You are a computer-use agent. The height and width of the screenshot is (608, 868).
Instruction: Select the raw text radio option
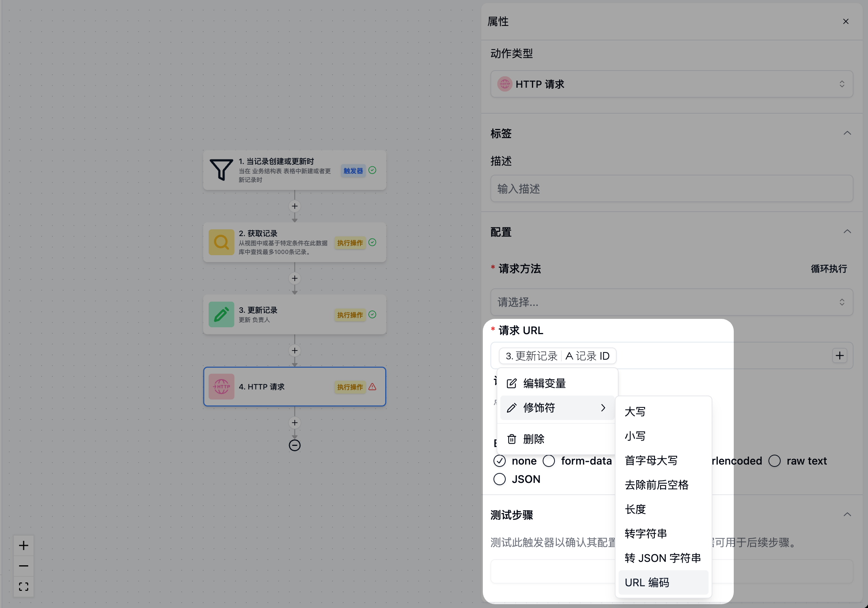[775, 461]
